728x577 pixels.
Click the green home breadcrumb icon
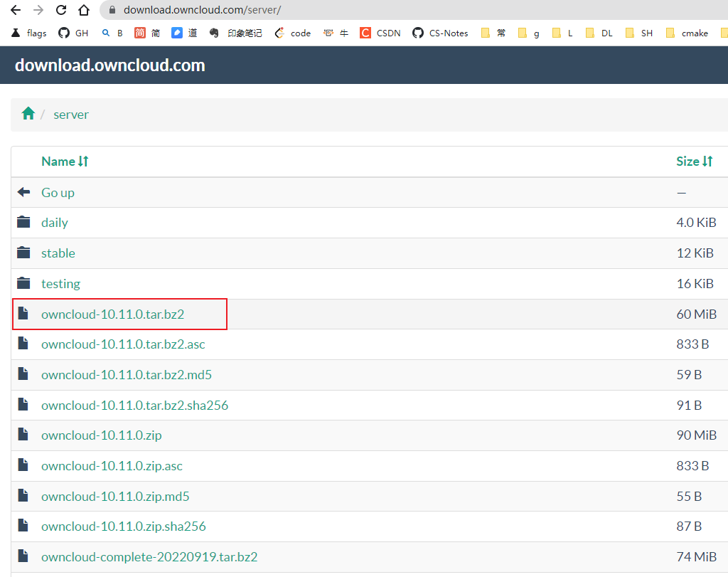tap(28, 113)
